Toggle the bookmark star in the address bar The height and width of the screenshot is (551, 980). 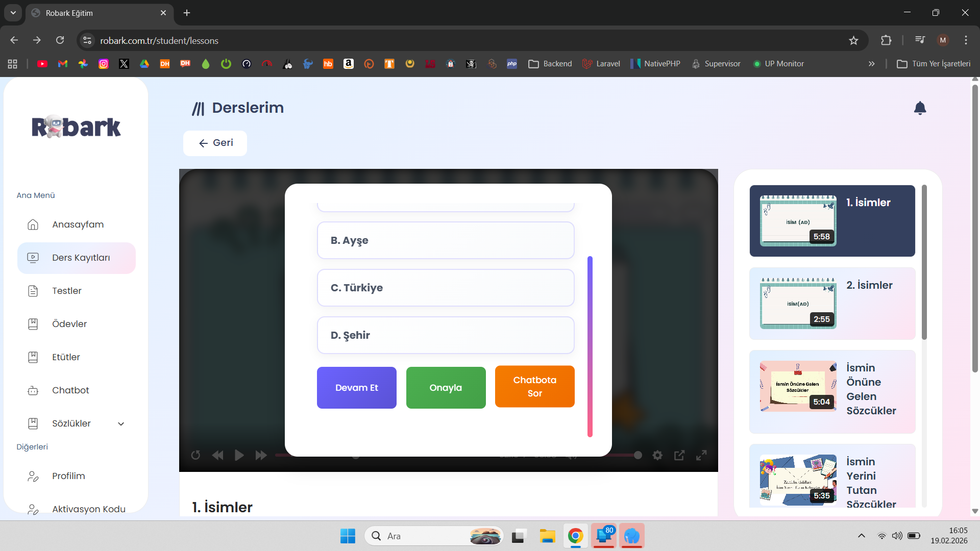click(854, 40)
